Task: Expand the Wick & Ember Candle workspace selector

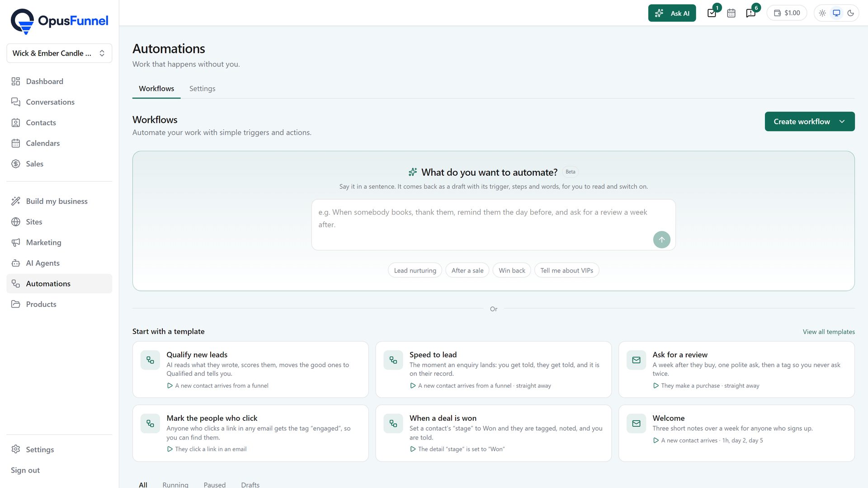Action: [59, 53]
